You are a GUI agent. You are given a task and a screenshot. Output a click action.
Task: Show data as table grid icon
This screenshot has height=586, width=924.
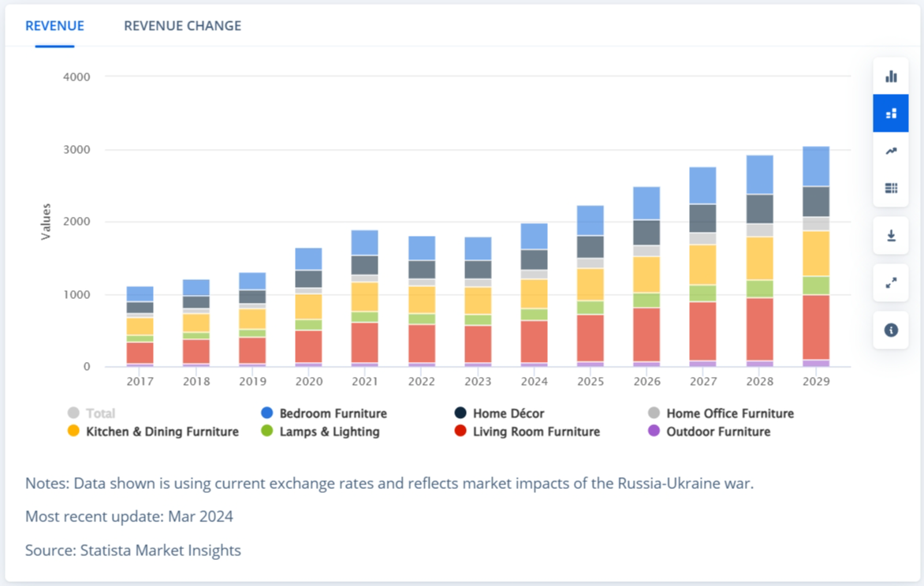point(891,188)
